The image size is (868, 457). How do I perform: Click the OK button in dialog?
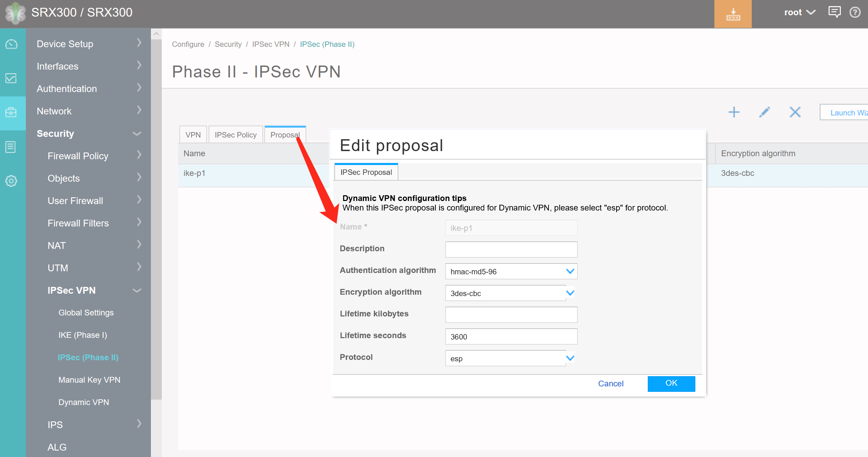tap(671, 383)
